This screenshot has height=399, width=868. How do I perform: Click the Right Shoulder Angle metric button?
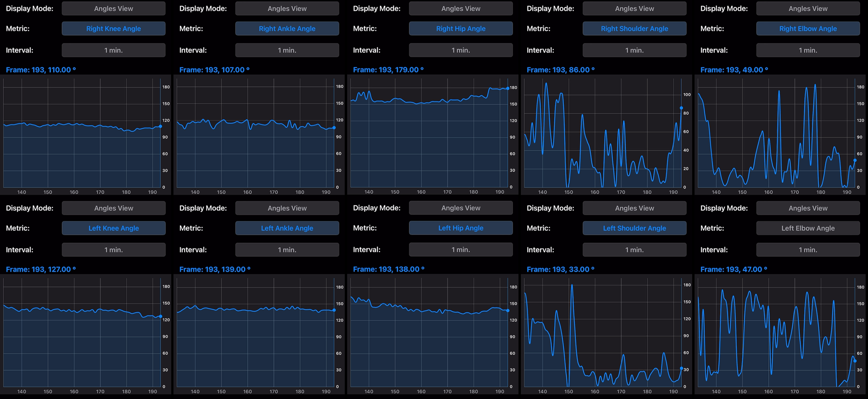point(635,29)
